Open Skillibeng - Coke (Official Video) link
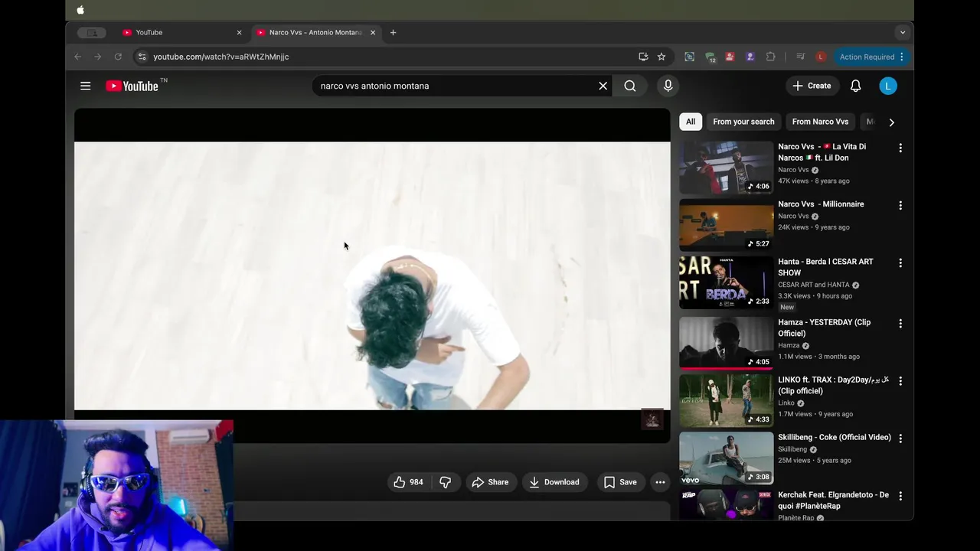980x551 pixels. [835, 438]
